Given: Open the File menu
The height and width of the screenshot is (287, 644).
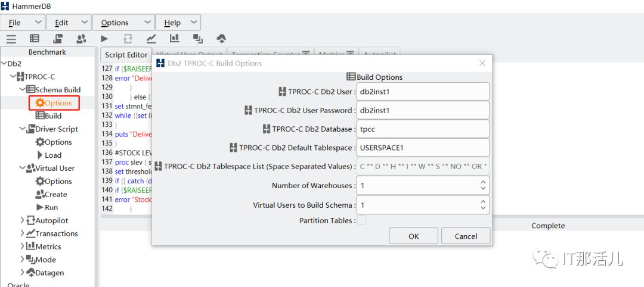Looking at the screenshot, I should coord(23,23).
